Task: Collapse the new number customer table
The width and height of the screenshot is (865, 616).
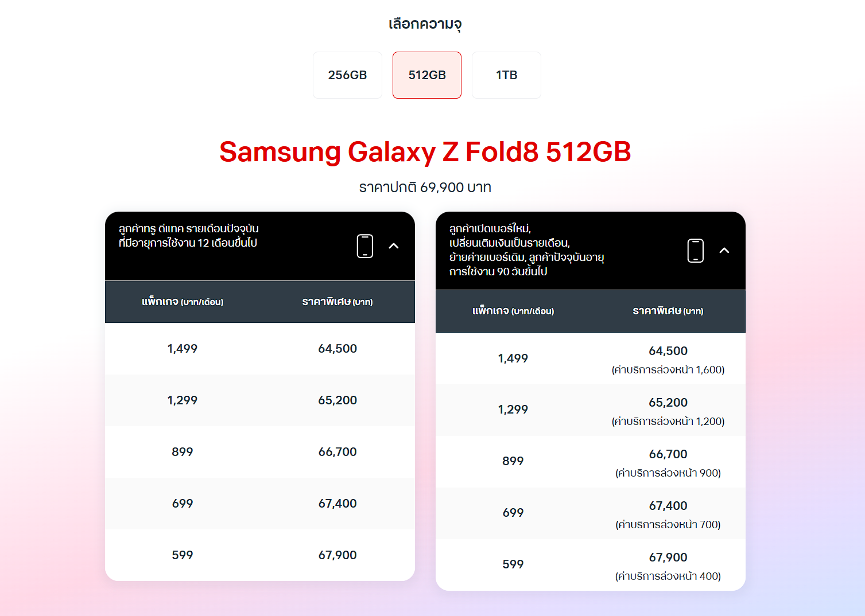Action: [724, 251]
